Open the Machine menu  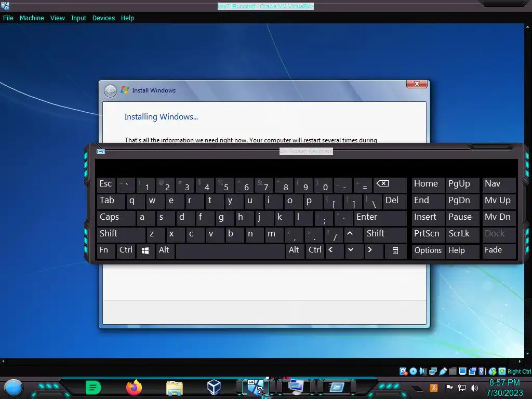pos(32,18)
